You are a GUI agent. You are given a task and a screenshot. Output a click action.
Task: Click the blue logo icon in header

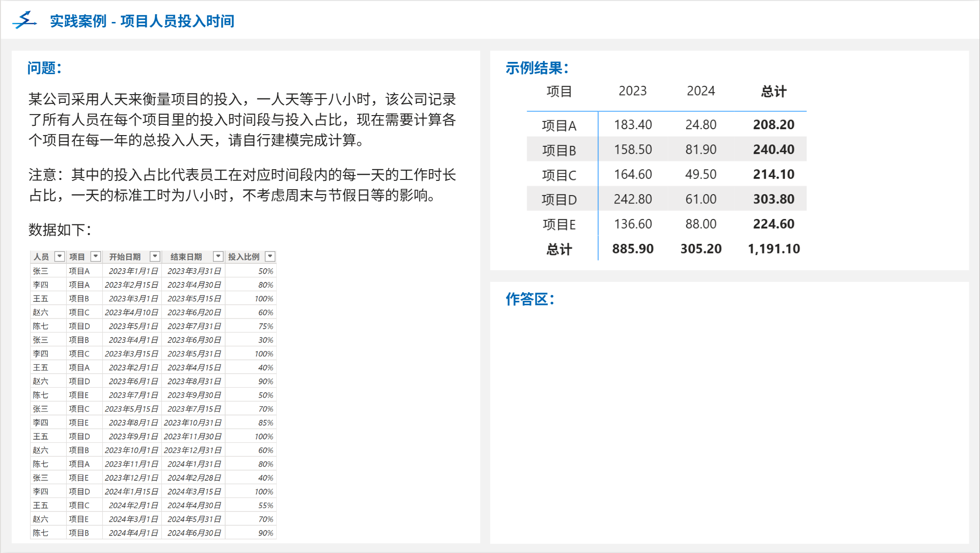[x=24, y=20]
